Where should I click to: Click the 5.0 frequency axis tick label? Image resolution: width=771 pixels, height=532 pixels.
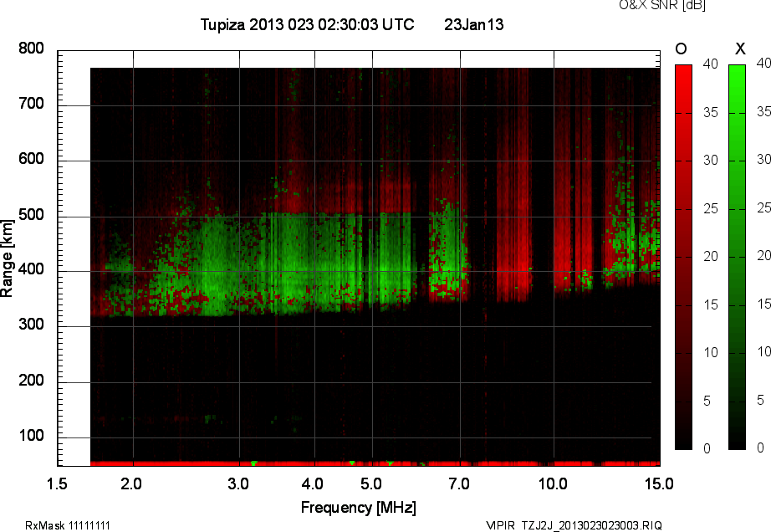[x=371, y=483]
